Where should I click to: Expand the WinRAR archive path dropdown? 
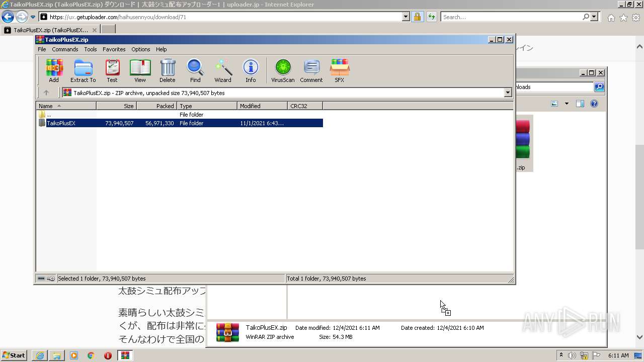(x=508, y=93)
